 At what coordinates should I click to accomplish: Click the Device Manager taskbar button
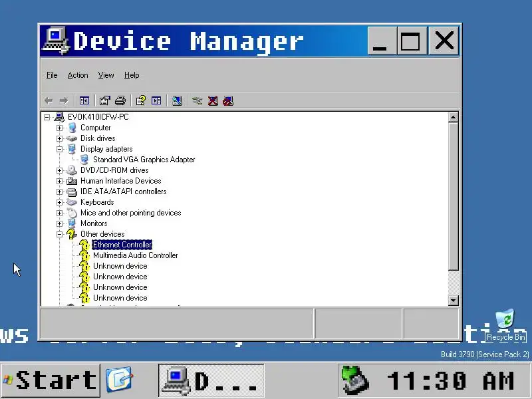[211, 380]
